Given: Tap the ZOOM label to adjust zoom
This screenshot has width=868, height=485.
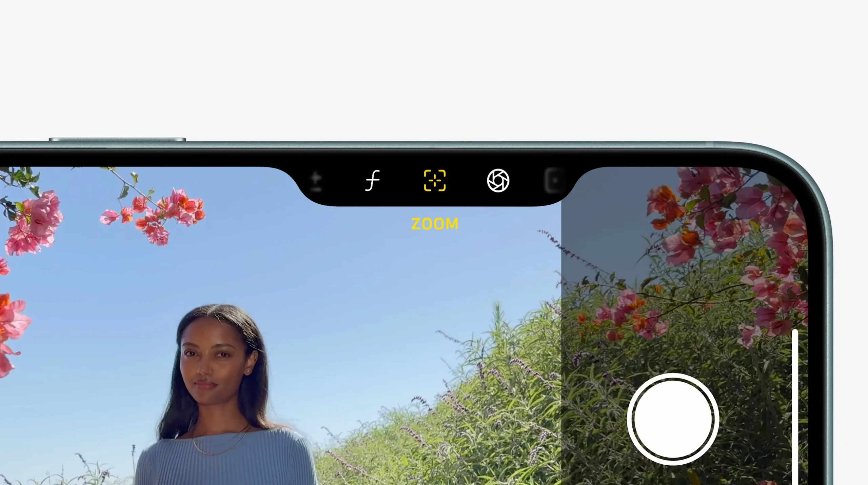Looking at the screenshot, I should click(x=435, y=223).
